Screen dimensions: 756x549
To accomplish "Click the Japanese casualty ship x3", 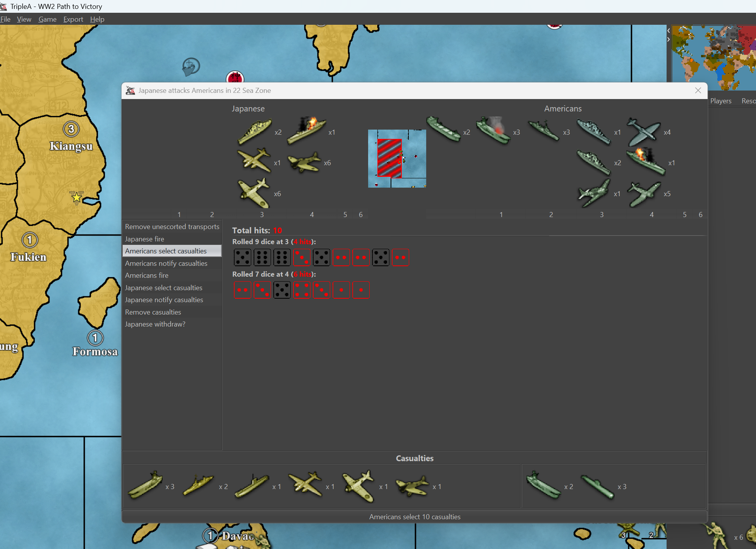I will click(146, 485).
